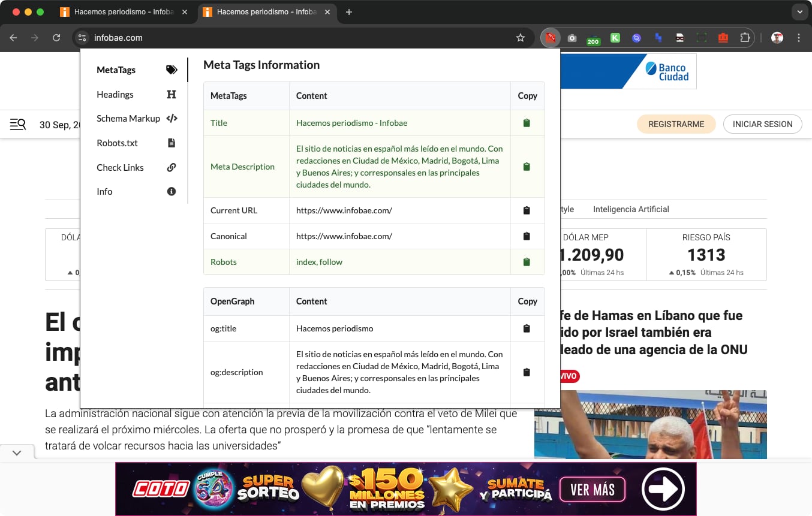Collapse the bottom ad with the chevron
The height and width of the screenshot is (516, 812).
point(17,453)
